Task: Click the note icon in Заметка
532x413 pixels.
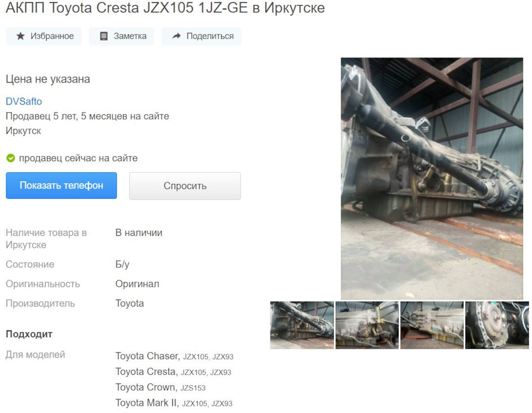Action: coord(104,37)
